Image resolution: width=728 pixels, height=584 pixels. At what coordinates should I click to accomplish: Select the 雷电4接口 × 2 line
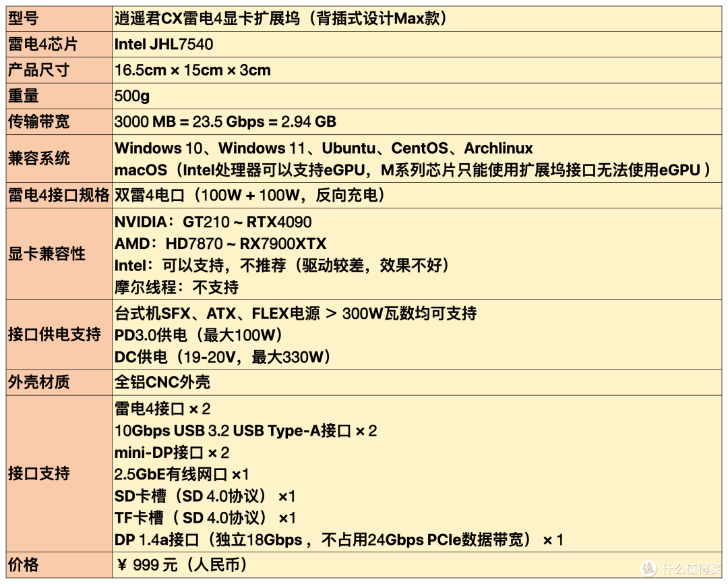162,409
